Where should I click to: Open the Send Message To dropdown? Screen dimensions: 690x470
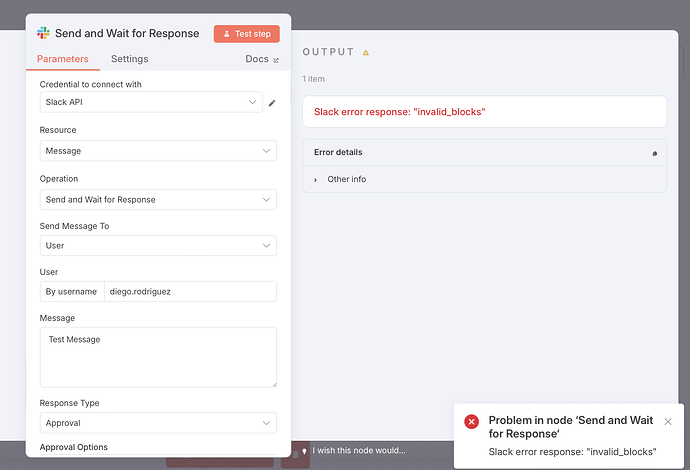click(x=158, y=246)
